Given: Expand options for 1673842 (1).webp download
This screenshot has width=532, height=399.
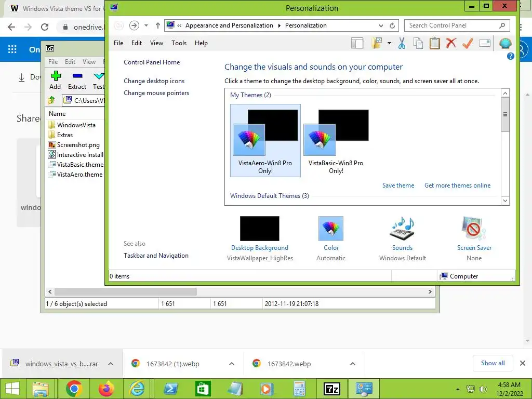Looking at the screenshot, I should coord(231,364).
